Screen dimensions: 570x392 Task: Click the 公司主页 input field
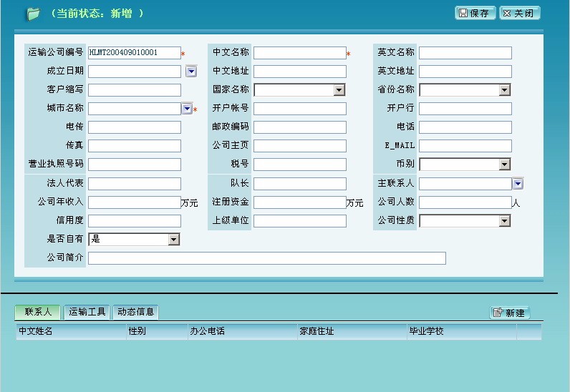coord(300,146)
